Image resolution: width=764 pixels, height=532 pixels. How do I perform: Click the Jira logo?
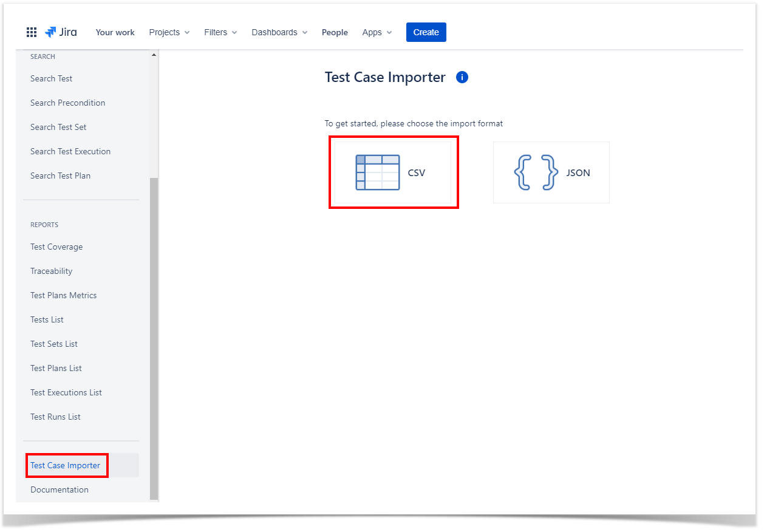tap(61, 32)
